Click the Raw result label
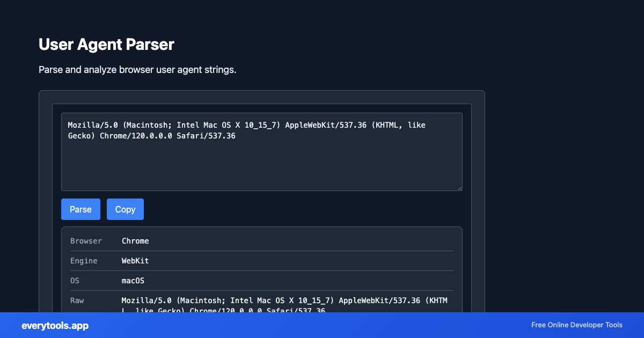This screenshot has width=644, height=338. click(x=77, y=300)
